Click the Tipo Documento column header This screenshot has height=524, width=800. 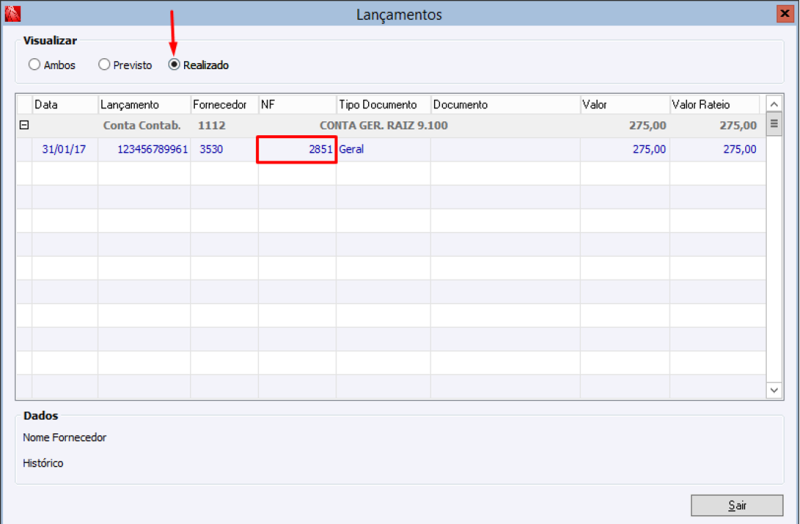click(384, 105)
